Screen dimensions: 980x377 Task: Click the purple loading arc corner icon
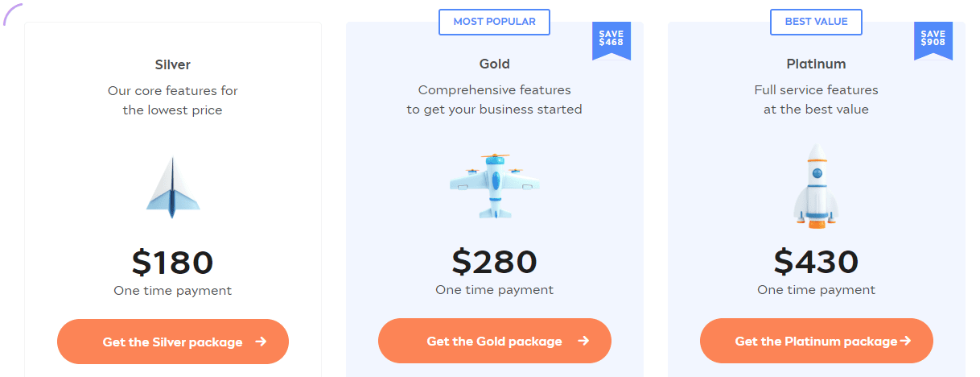(12, 13)
